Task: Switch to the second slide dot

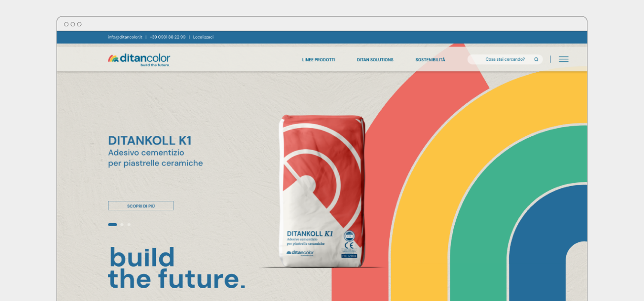Action: pos(122,224)
